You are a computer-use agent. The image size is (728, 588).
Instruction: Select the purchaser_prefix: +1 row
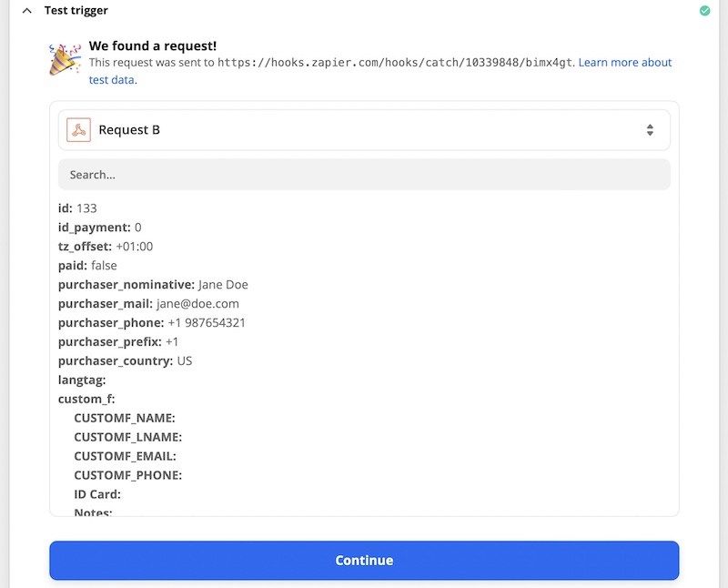pyautogui.click(x=118, y=341)
